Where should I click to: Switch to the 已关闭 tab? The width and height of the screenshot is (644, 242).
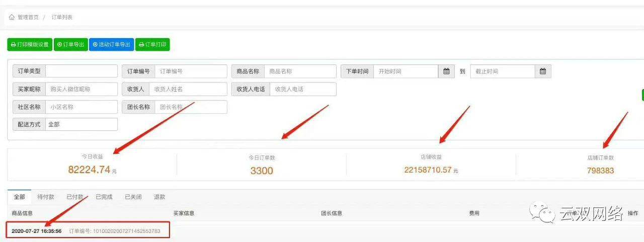pyautogui.click(x=133, y=197)
